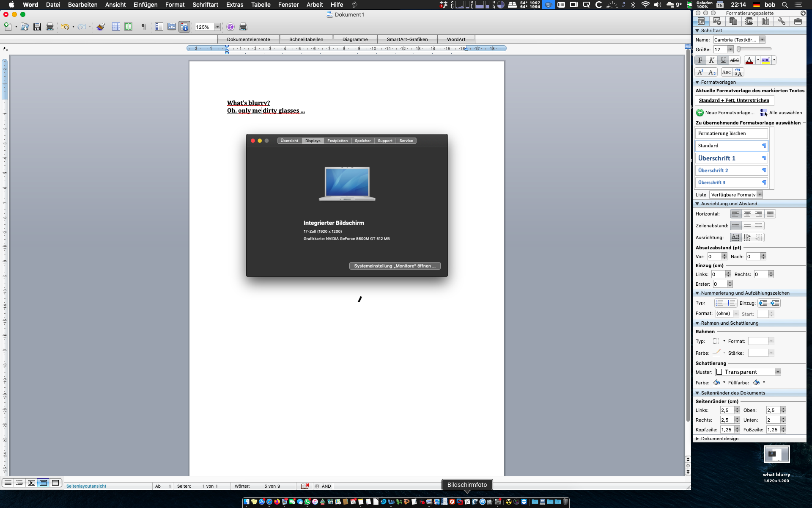
Task: Open the font name dropdown
Action: [x=762, y=40]
